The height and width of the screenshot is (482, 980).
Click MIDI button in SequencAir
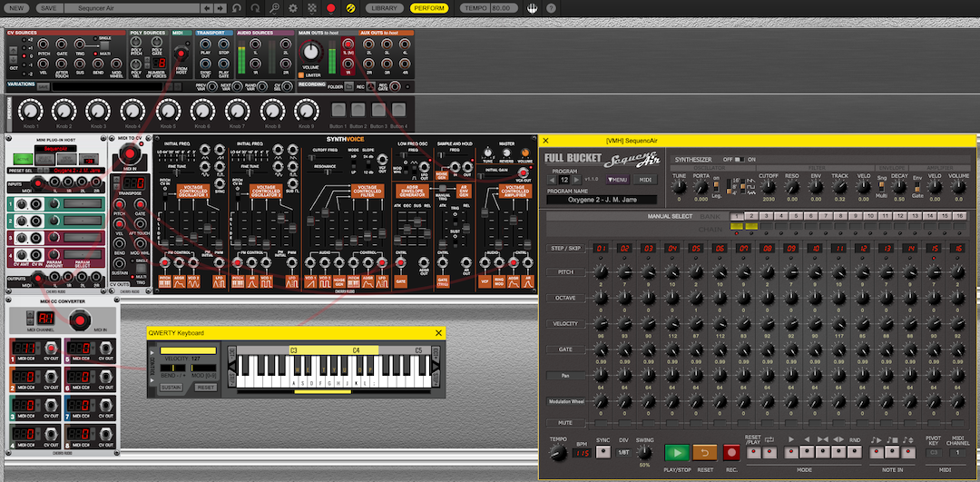(x=645, y=180)
